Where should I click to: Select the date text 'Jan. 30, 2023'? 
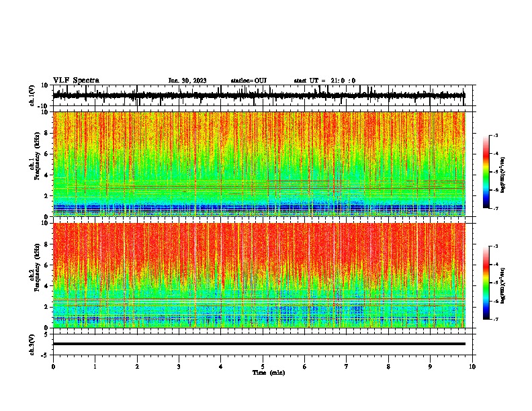click(187, 81)
